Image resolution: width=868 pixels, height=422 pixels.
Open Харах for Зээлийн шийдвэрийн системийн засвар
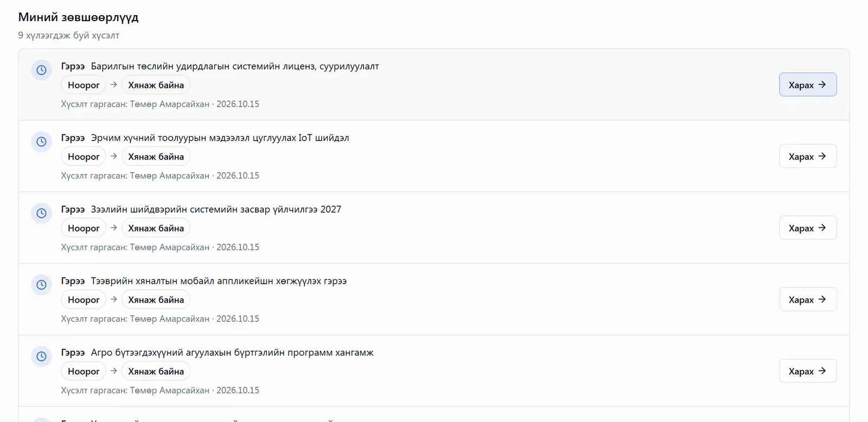point(808,228)
